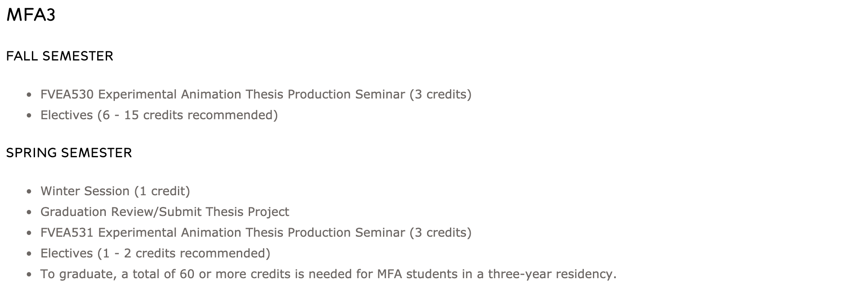The image size is (868, 292).
Task: Select the FALL SEMESTER heading
Action: 60,56
